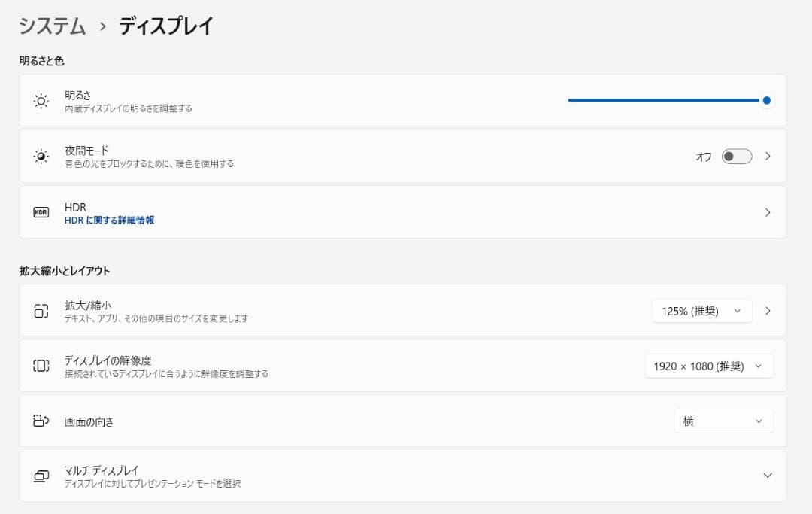Toggle the 夜間モード switch on
This screenshot has height=514, width=812.
click(x=735, y=156)
